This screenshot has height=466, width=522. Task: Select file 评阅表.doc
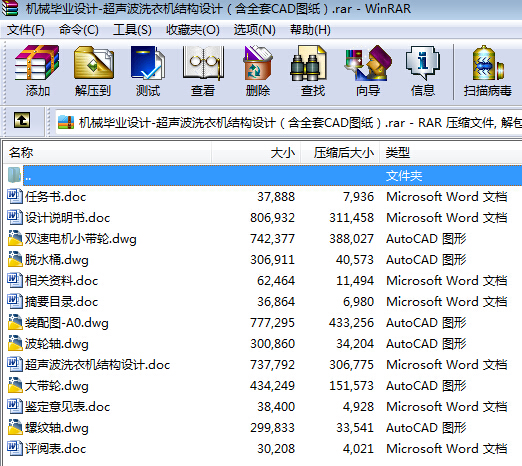[x=55, y=448]
